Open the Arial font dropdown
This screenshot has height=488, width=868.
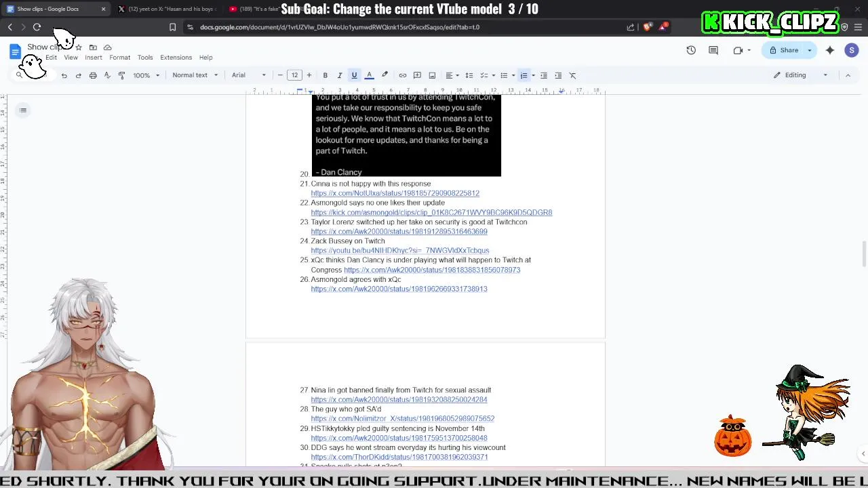[x=249, y=75]
